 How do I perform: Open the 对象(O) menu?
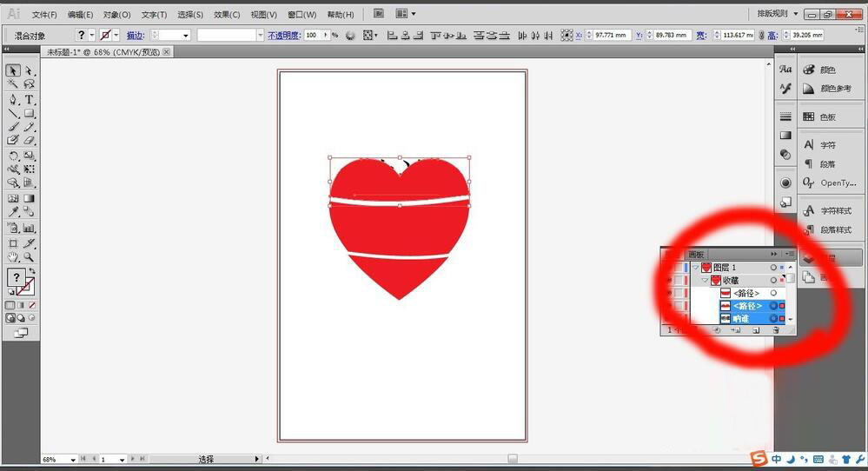116,15
